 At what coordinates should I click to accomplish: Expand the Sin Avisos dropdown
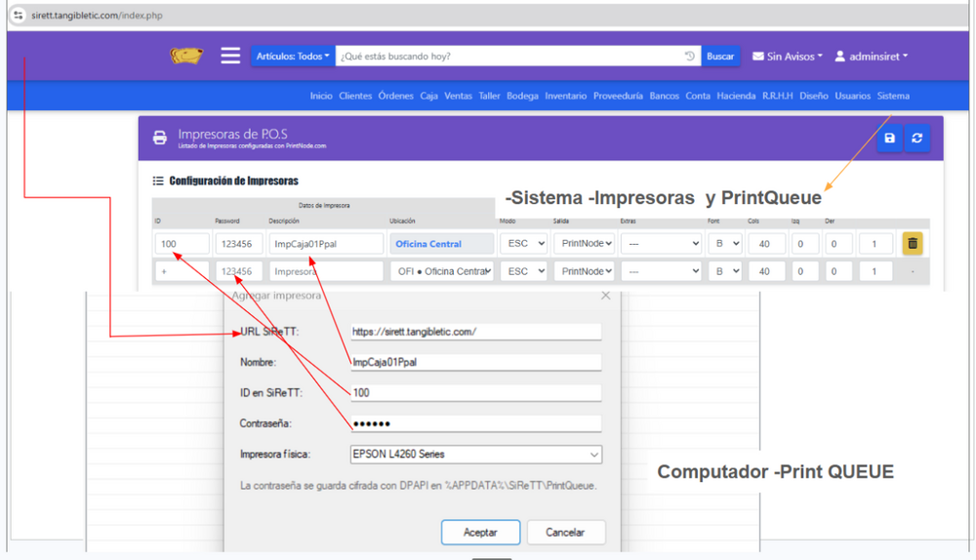pyautogui.click(x=788, y=56)
